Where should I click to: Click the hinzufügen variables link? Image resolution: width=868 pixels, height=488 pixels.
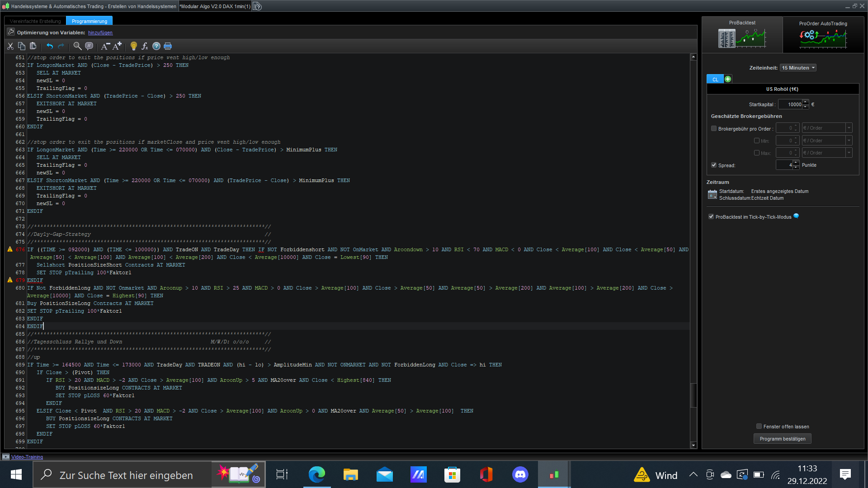[x=100, y=33]
